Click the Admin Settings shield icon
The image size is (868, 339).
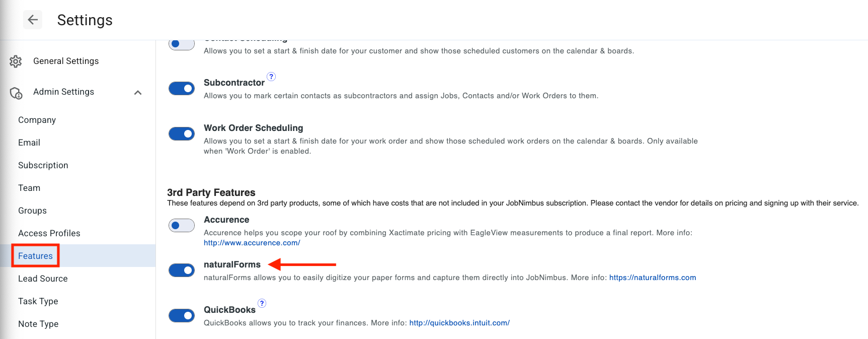click(x=16, y=93)
